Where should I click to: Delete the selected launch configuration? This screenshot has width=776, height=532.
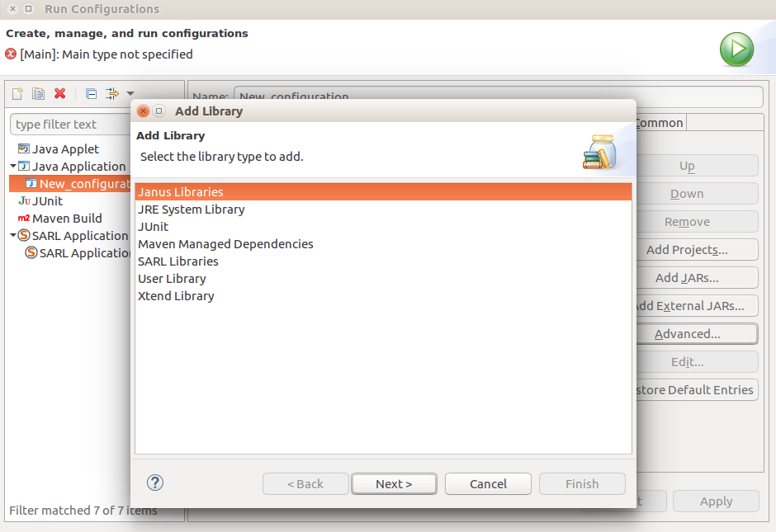pos(60,93)
